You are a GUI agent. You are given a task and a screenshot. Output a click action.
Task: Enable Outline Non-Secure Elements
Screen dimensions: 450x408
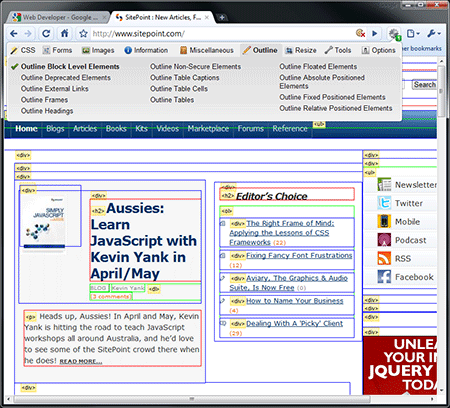pyautogui.click(x=195, y=67)
